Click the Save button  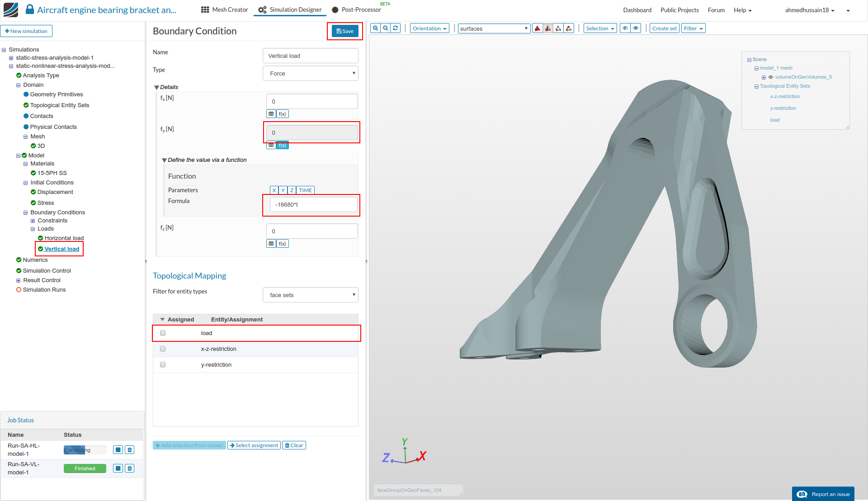point(345,31)
